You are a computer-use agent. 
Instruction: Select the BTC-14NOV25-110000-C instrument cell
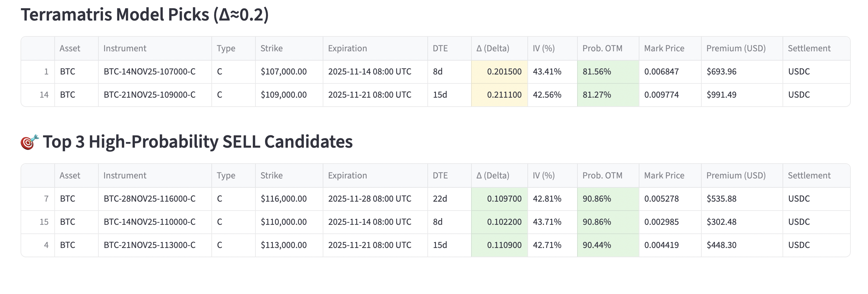coord(150,222)
